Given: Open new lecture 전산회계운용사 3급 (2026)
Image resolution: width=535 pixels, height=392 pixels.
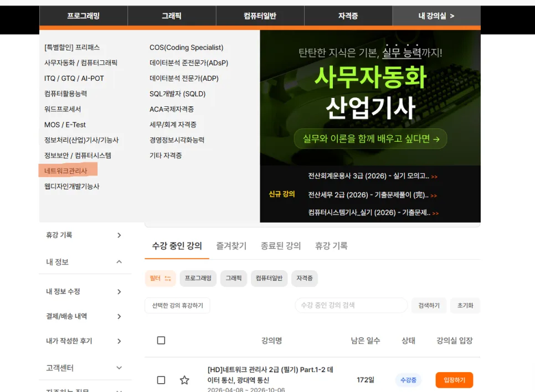Looking at the screenshot, I should tap(368, 176).
